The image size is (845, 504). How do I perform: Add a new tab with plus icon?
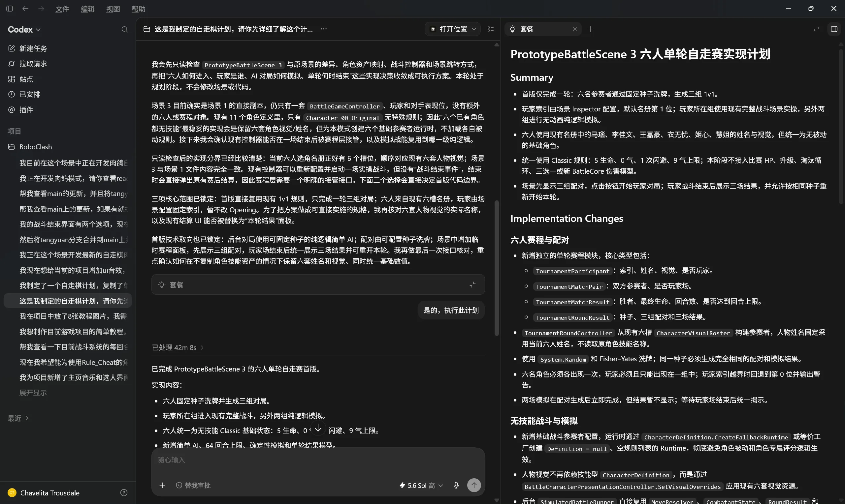[x=591, y=29]
